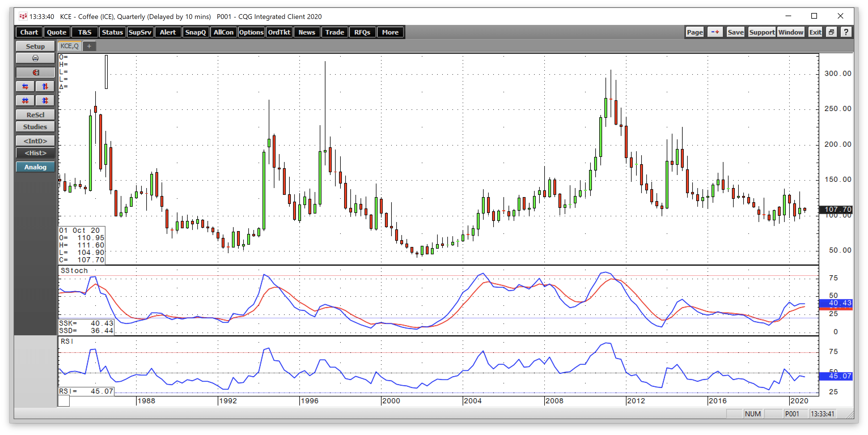Click the horizontal compress arrows icon

pyautogui.click(x=25, y=101)
